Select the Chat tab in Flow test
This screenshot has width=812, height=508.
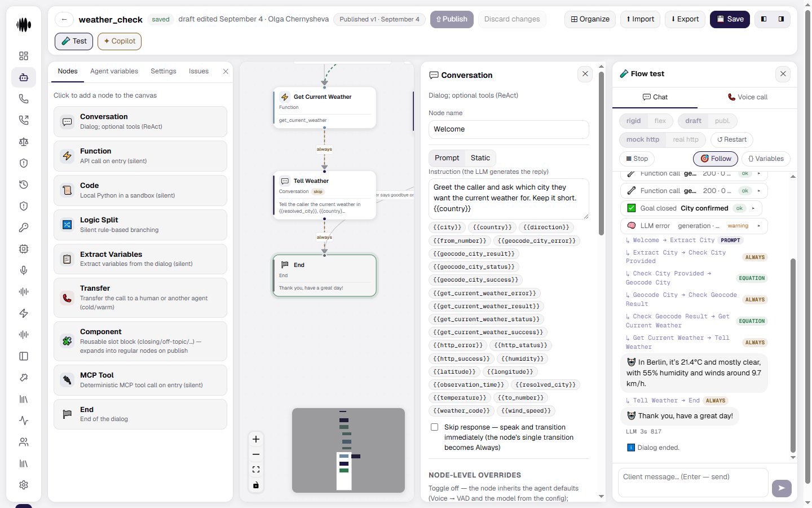(655, 97)
